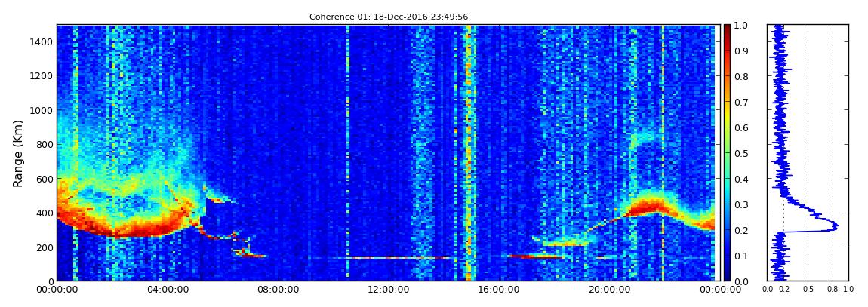Select the colorbar 0.4 tick label
The width and height of the screenshot is (868, 307).
[x=743, y=179]
